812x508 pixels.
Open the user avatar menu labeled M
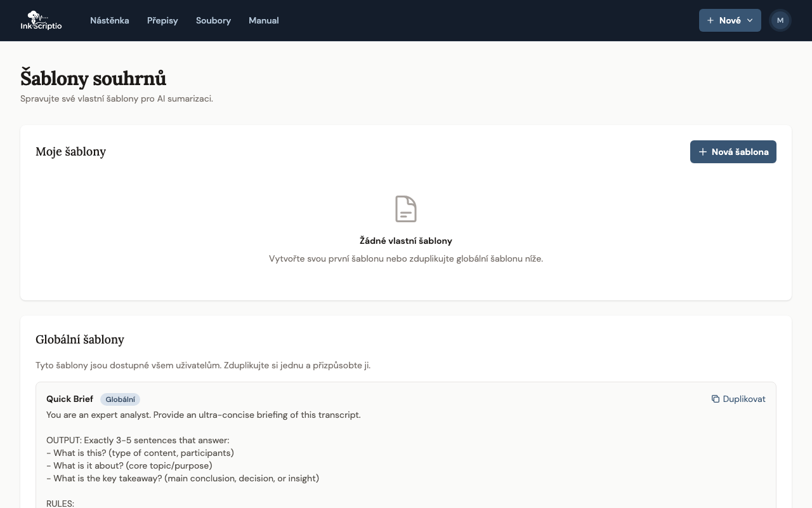pos(780,20)
